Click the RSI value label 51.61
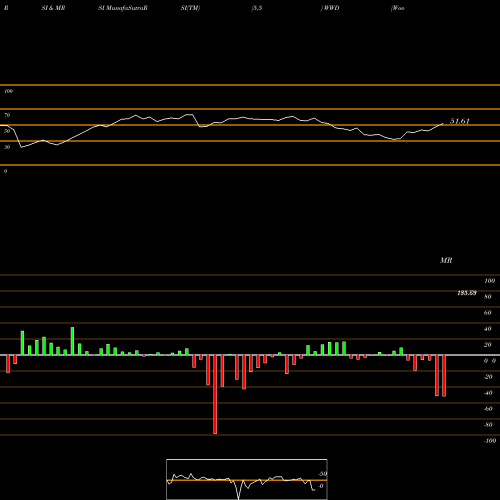 click(459, 121)
